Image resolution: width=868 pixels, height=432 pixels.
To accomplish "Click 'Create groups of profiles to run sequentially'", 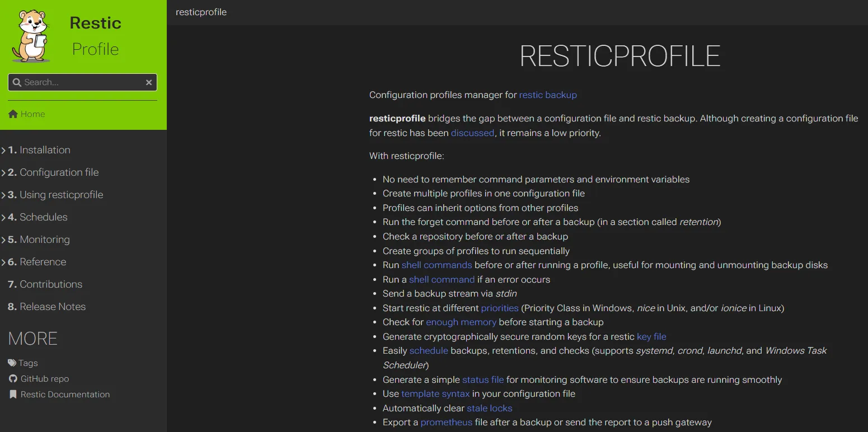I will point(476,251).
